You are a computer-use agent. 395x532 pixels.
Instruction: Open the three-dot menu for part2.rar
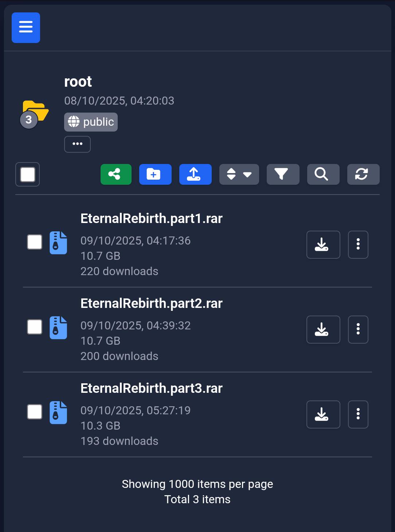(x=358, y=329)
